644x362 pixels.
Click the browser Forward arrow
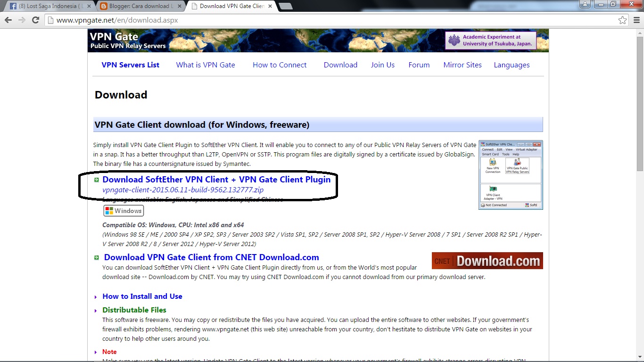point(22,20)
